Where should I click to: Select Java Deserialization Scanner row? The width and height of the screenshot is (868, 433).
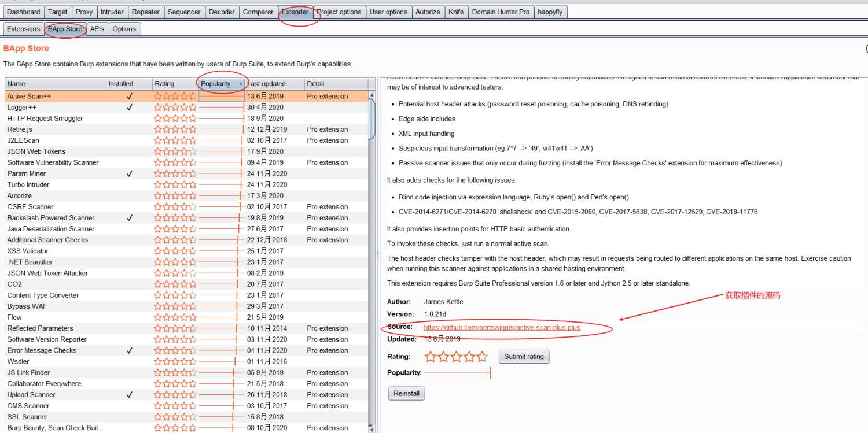click(x=186, y=229)
